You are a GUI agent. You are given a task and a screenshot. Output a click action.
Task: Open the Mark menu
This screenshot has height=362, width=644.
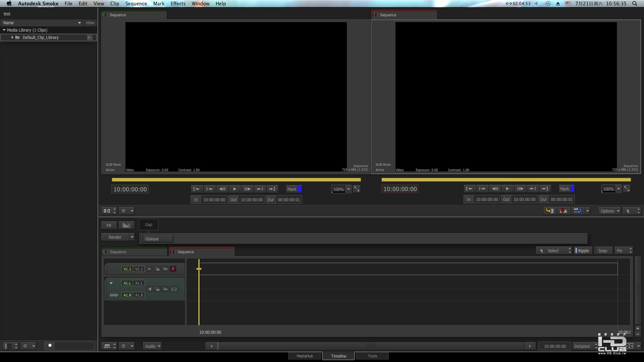point(159,4)
